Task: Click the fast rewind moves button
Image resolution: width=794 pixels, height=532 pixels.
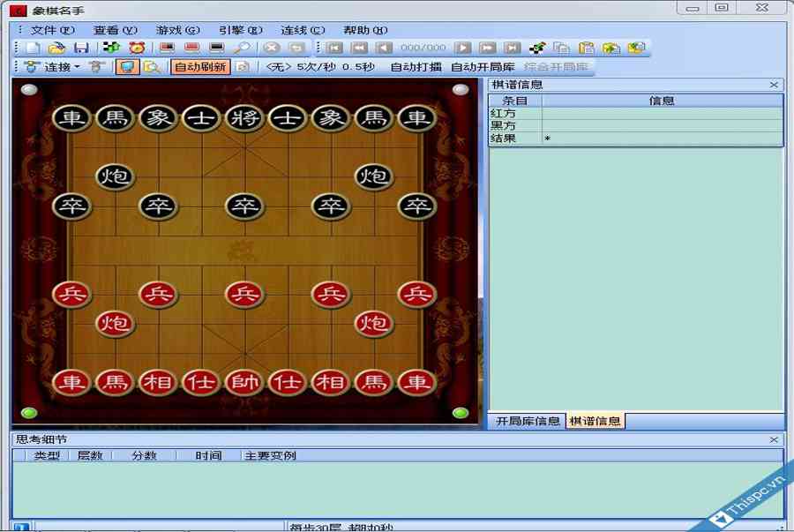Action: point(359,49)
